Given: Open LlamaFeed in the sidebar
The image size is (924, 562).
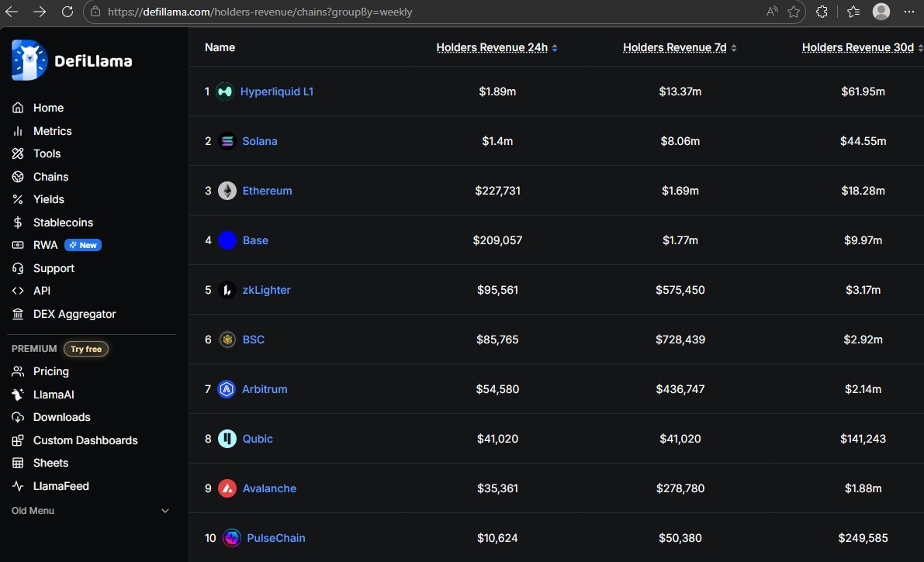Looking at the screenshot, I should pyautogui.click(x=61, y=486).
